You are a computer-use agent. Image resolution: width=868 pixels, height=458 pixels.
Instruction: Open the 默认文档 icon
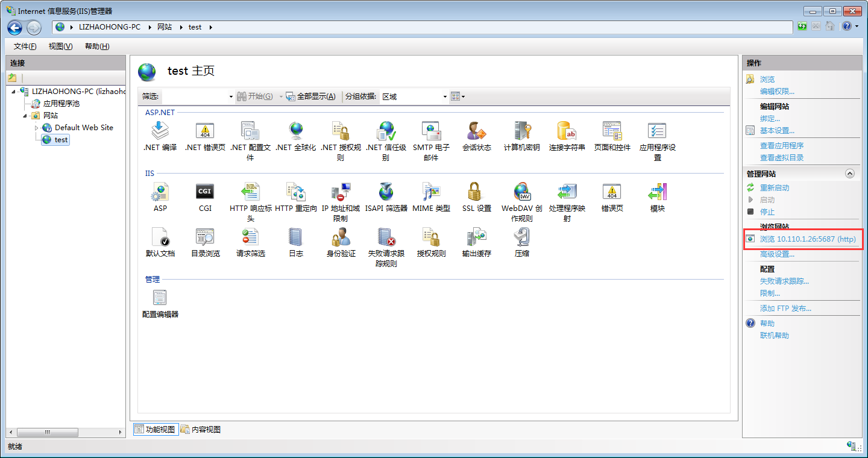pyautogui.click(x=160, y=237)
